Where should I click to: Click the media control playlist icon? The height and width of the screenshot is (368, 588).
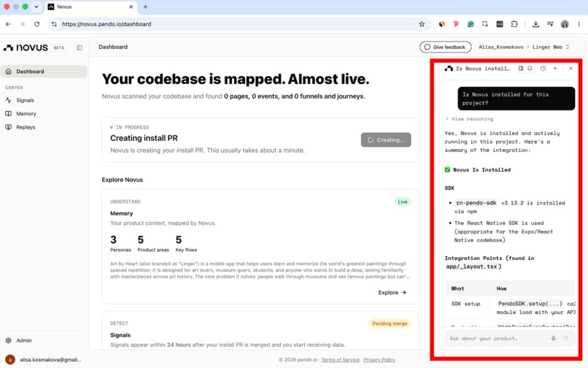550,24
